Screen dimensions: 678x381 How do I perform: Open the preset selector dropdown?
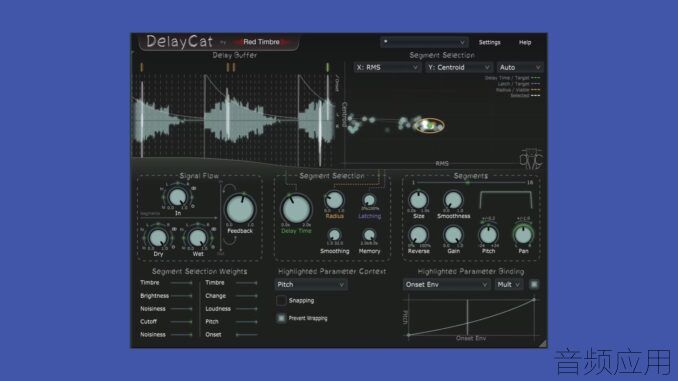[423, 42]
